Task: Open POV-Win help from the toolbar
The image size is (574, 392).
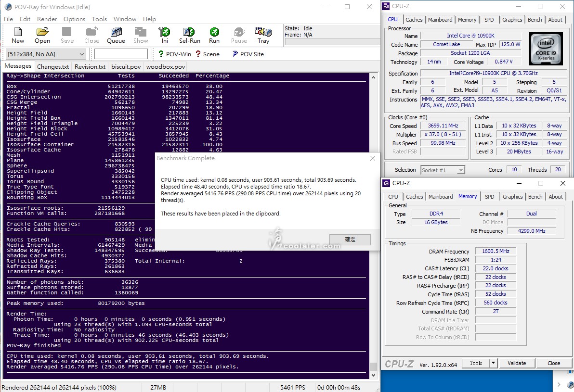Action: (175, 54)
